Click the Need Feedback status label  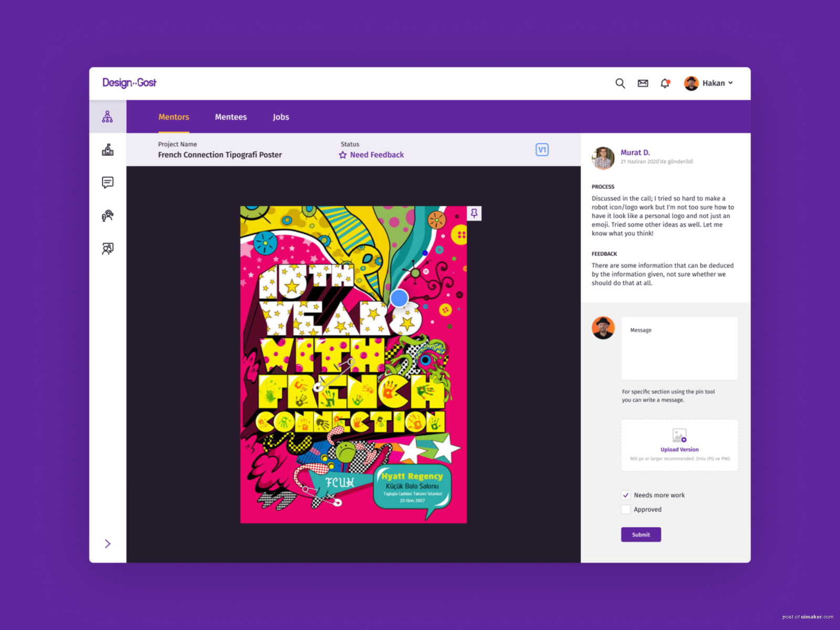pos(377,155)
